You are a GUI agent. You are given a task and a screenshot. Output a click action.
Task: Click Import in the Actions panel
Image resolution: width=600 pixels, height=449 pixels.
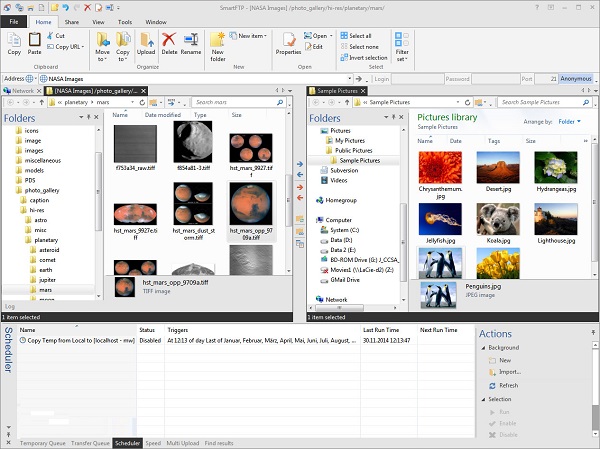[x=508, y=370]
